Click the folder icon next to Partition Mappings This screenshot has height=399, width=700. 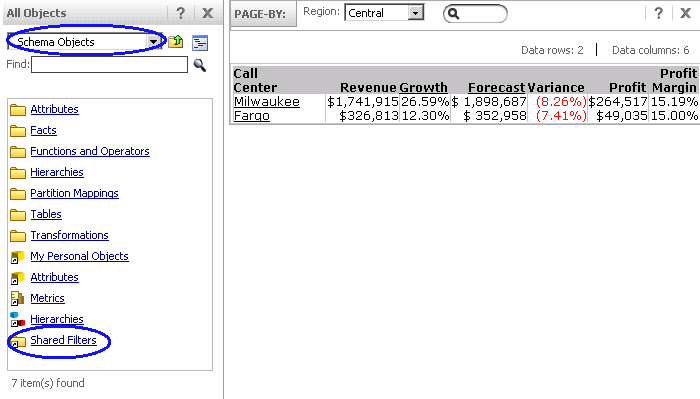click(18, 194)
